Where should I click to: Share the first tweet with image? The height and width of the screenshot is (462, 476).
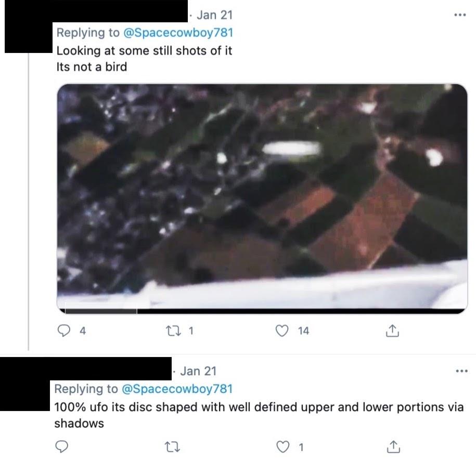392,331
